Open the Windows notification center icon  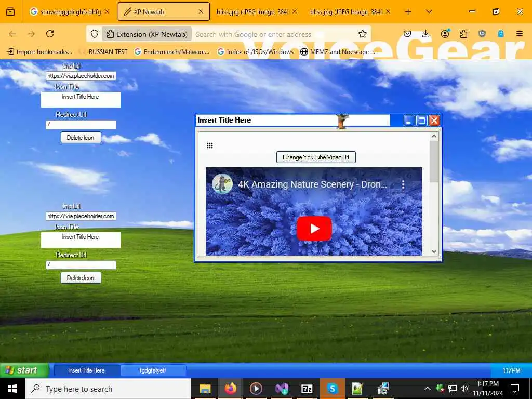click(515, 389)
